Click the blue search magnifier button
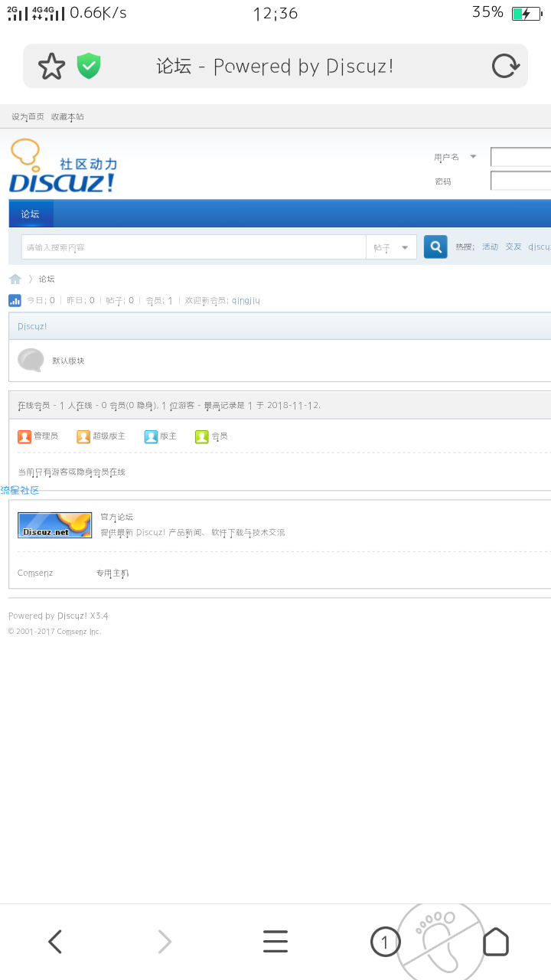551x980 pixels. point(435,247)
